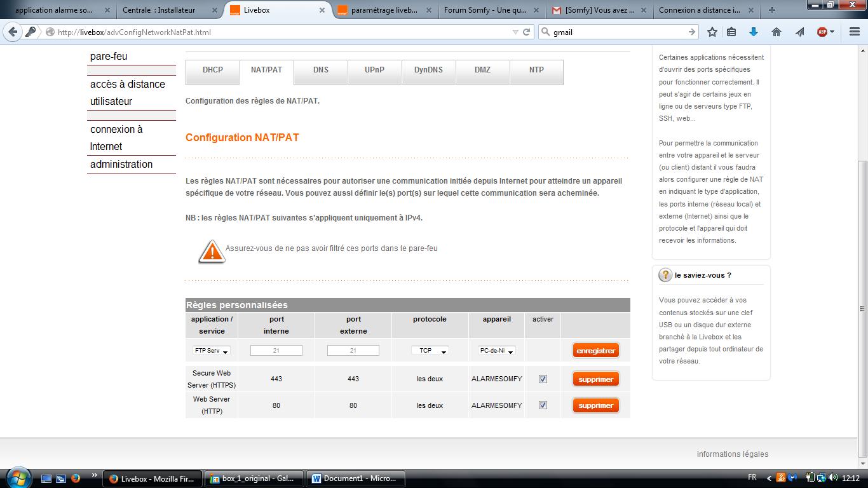Click the browser back arrow button
Viewport: 868px width, 488px height.
click(x=13, y=32)
